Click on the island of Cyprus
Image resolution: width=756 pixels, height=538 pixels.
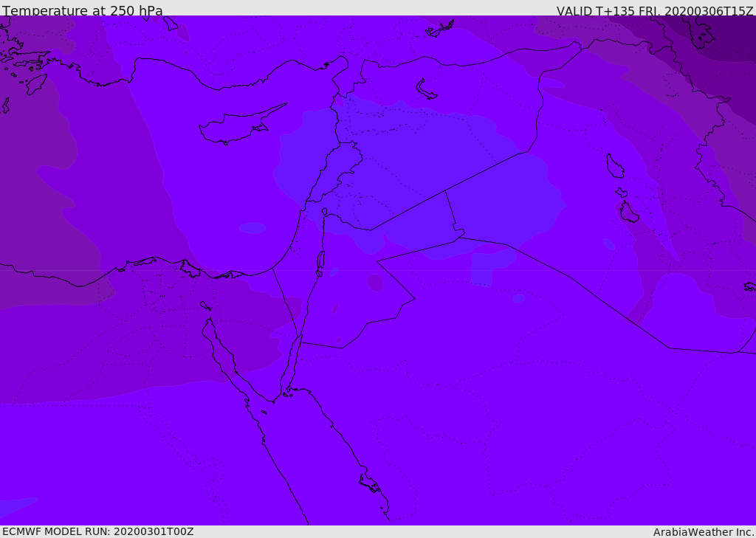coord(236,127)
